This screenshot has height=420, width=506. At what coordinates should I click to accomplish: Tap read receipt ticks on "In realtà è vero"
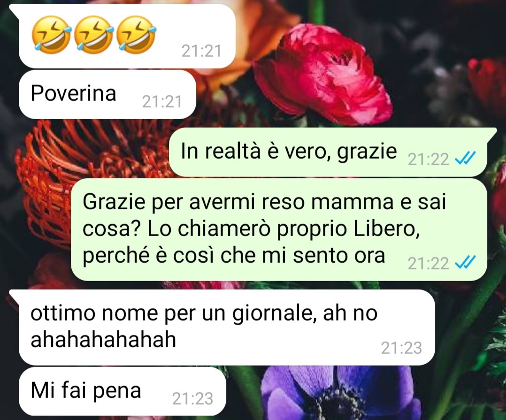point(465,159)
